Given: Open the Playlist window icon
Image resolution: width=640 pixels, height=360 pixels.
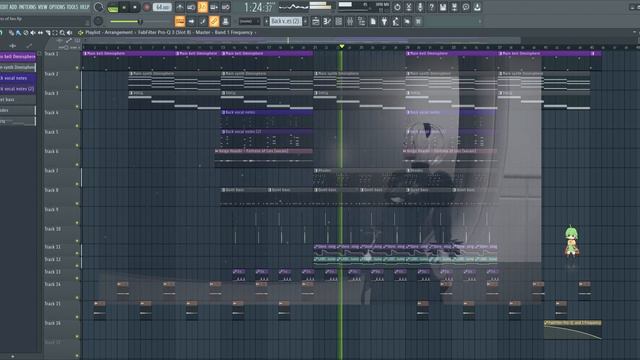Looking at the screenshot, I should [316, 21].
